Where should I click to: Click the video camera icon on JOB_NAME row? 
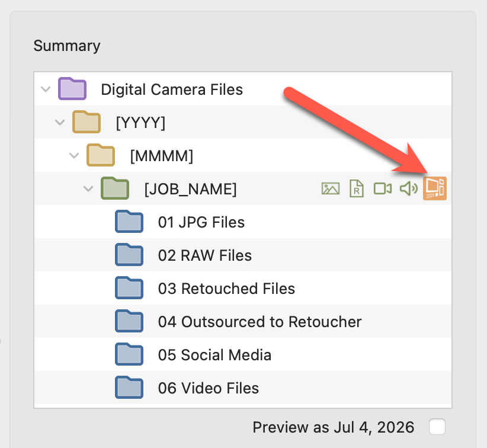pos(382,188)
